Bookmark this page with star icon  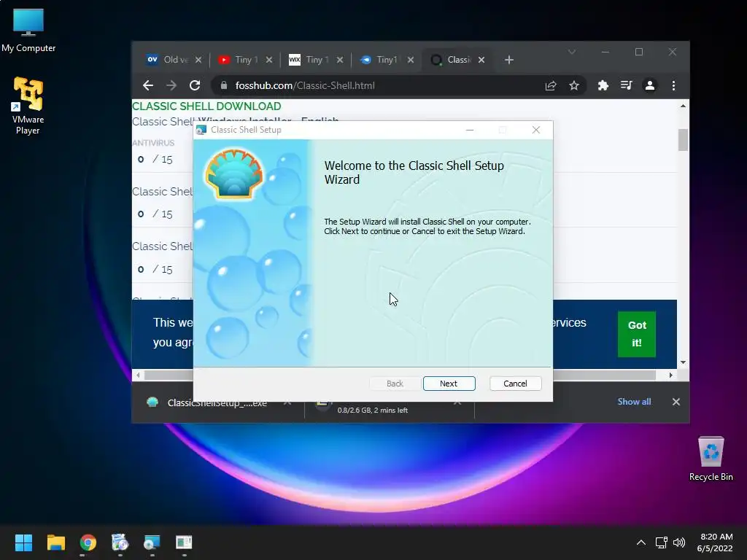tap(574, 85)
